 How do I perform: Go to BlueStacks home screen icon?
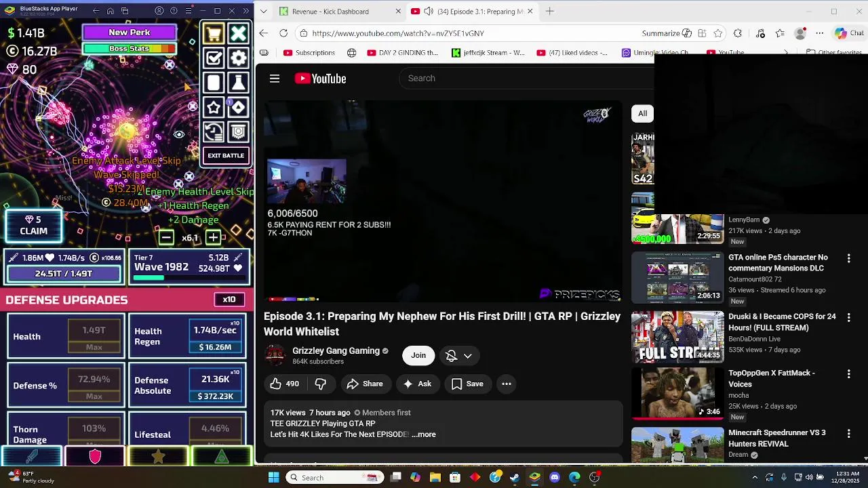point(110,11)
